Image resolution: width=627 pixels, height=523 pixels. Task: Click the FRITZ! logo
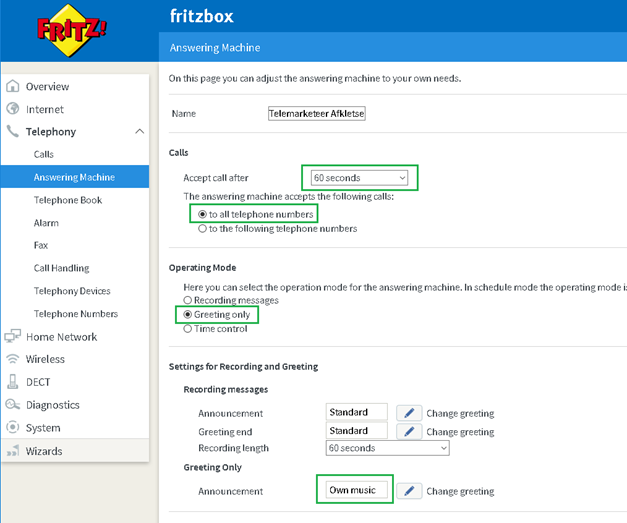(x=72, y=30)
